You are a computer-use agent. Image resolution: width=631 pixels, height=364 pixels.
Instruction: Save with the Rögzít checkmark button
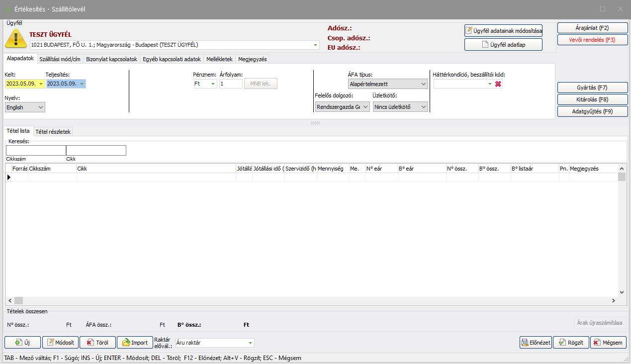coord(571,342)
